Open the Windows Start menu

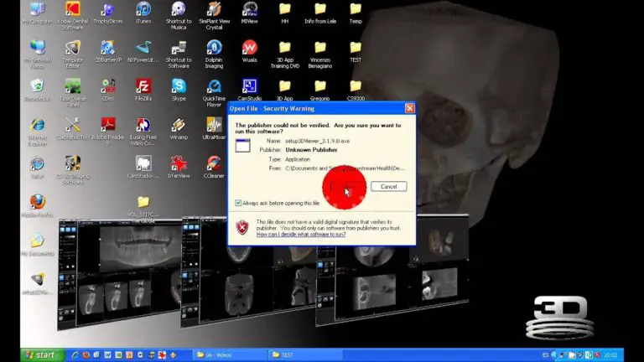coord(42,355)
